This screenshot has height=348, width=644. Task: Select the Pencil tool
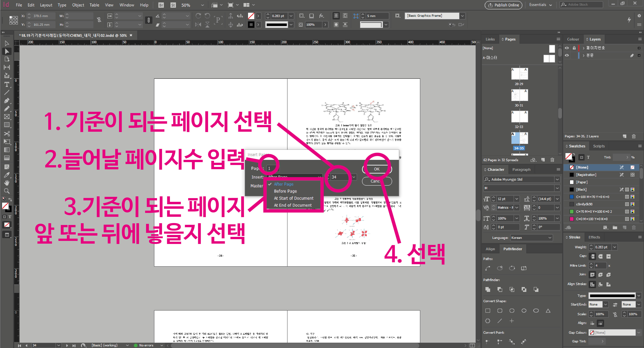[7, 109]
